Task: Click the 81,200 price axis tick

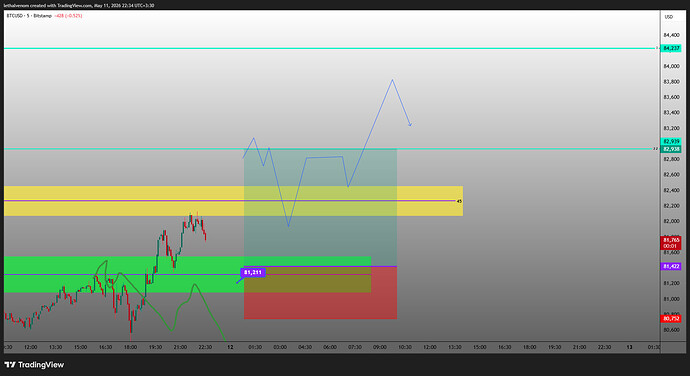Action: pyautogui.click(x=672, y=284)
